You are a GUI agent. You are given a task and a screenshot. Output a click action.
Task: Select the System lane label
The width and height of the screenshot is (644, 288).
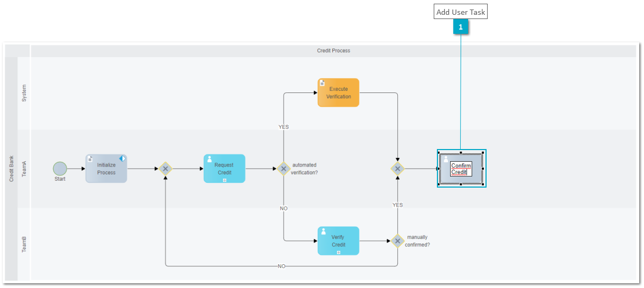(24, 93)
